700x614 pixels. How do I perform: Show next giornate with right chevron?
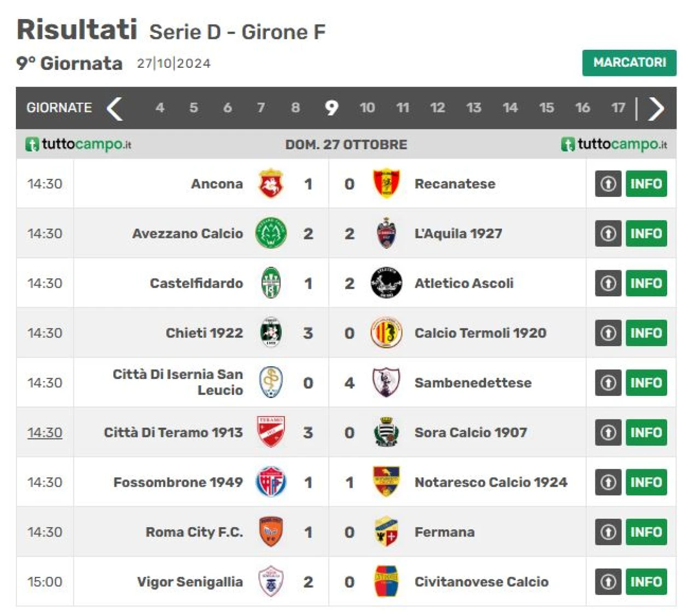[656, 108]
